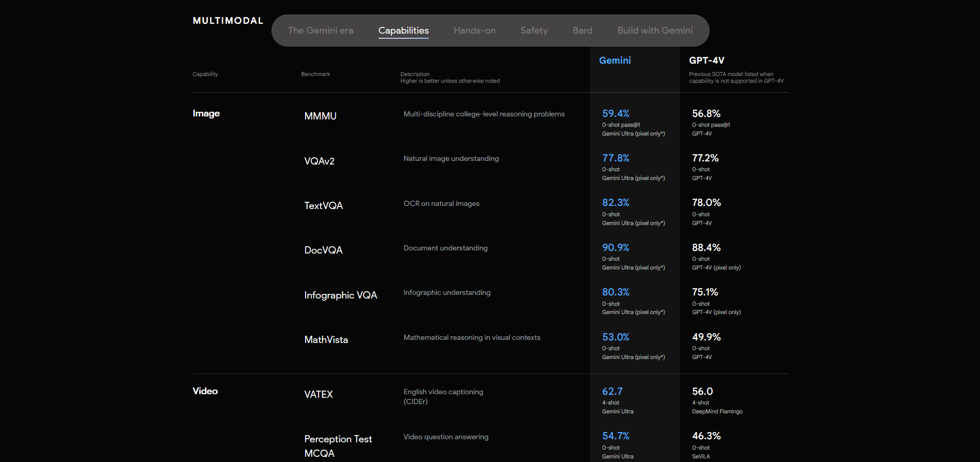This screenshot has width=980, height=462.
Task: Select the VATEX benchmark name
Action: (319, 395)
